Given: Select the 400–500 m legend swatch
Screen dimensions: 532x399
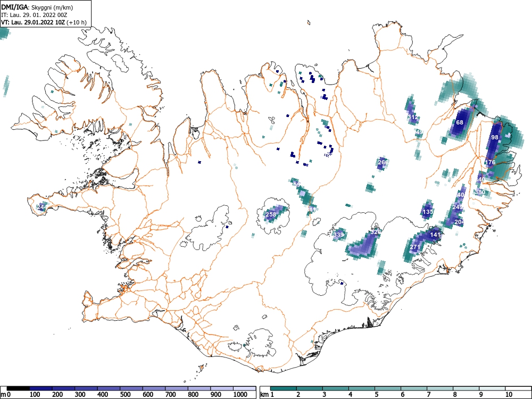Looking at the screenshot, I should tap(109, 388).
